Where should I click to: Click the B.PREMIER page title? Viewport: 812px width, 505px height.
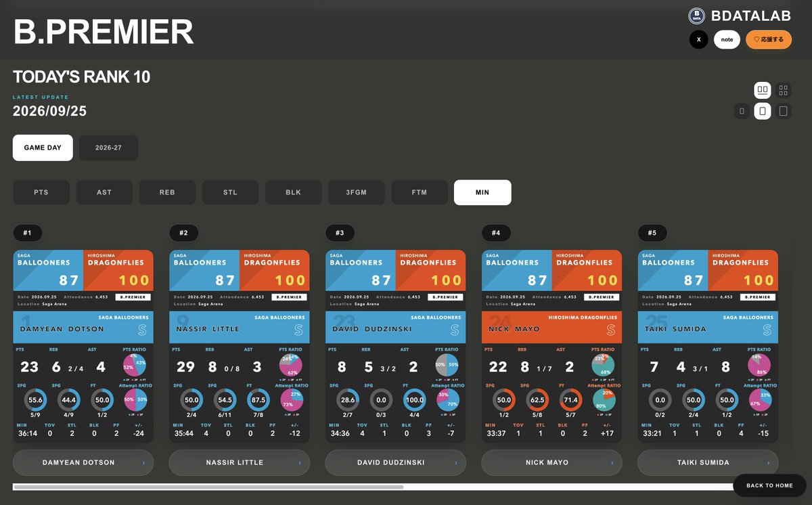104,31
